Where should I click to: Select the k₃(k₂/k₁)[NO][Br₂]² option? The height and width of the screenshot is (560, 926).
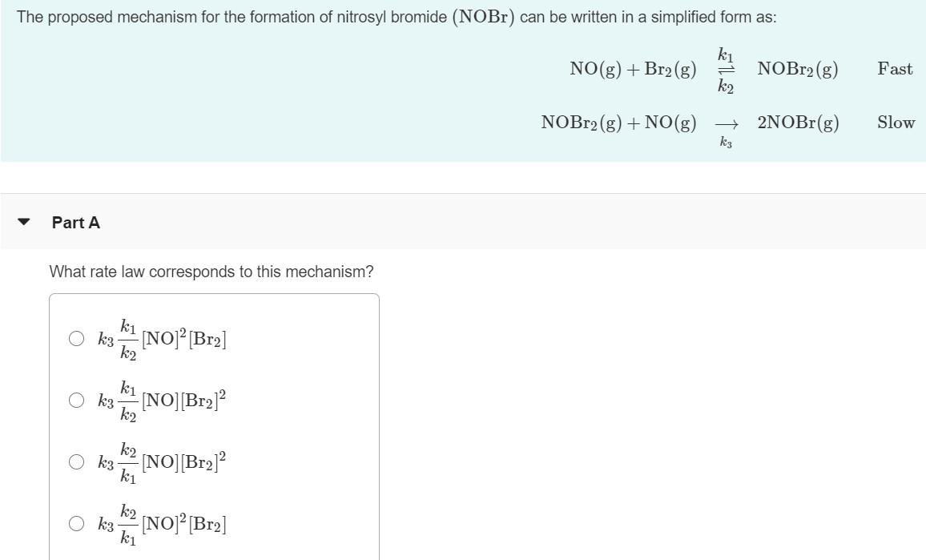(x=77, y=461)
